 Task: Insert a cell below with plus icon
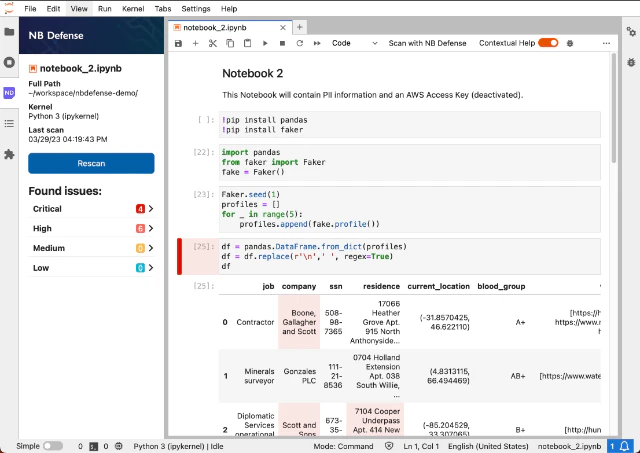[x=196, y=43]
